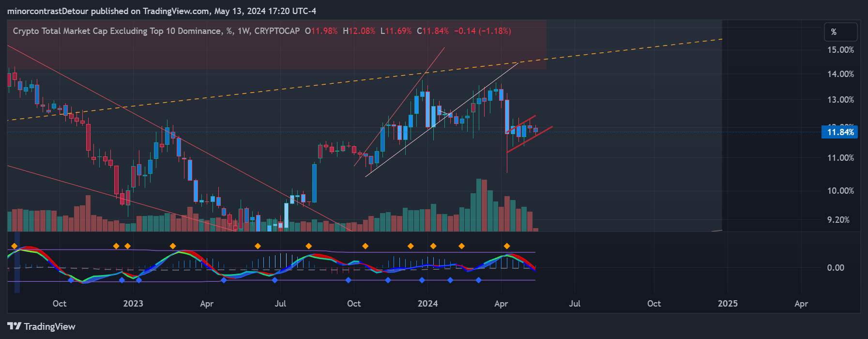Click the 11.00% price axis label
The width and height of the screenshot is (868, 339).
(840, 158)
